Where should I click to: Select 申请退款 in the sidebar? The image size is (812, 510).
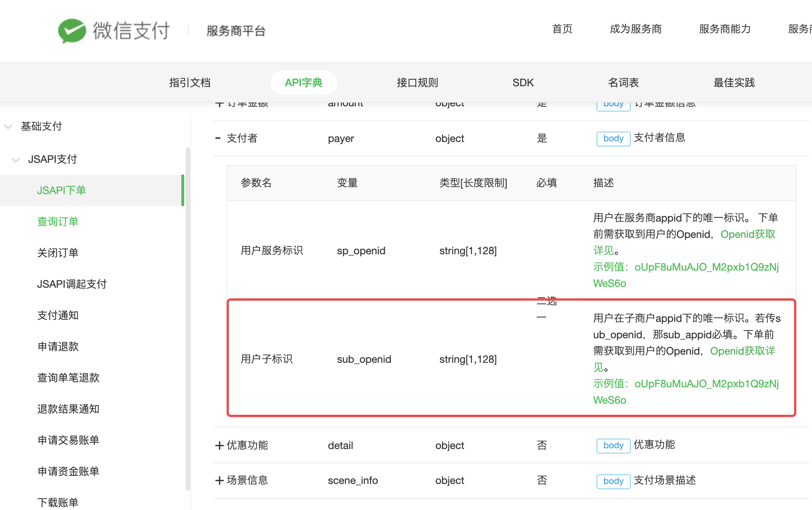click(x=58, y=346)
